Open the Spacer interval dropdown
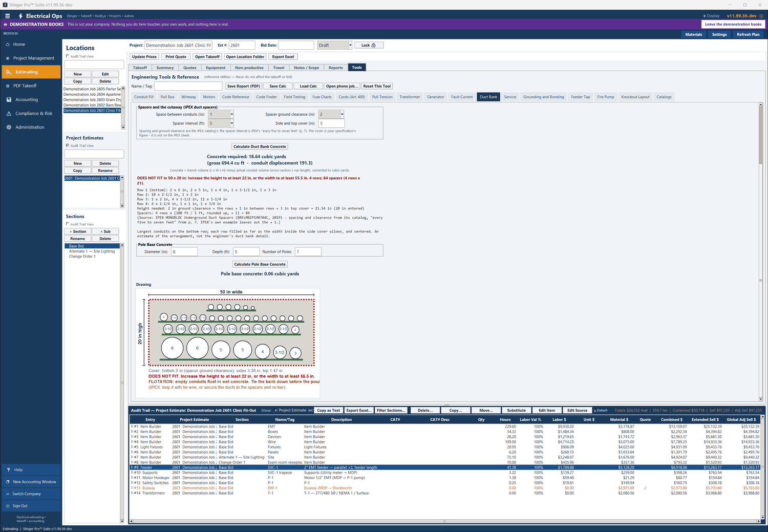This screenshot has width=768, height=532. pyautogui.click(x=231, y=123)
